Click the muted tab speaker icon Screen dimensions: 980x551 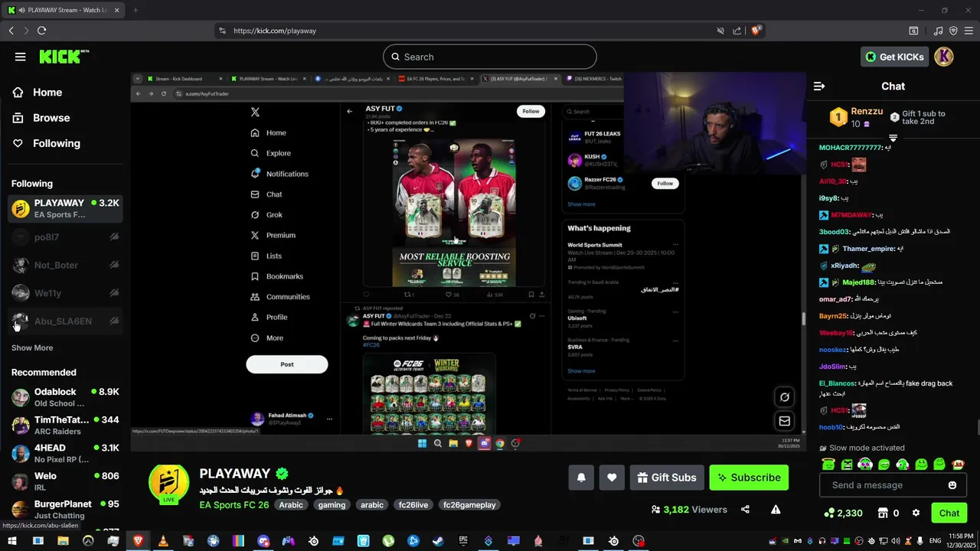[720, 31]
